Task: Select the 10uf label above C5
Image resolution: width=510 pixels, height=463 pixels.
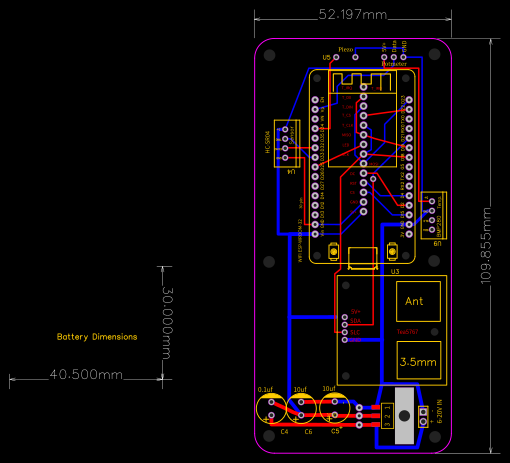Action: [x=329, y=389]
